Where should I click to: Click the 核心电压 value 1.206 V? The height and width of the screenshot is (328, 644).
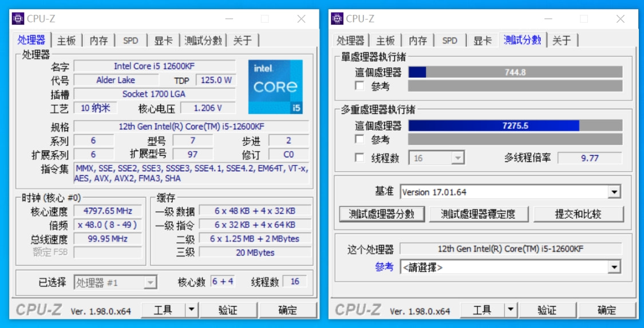coord(208,108)
